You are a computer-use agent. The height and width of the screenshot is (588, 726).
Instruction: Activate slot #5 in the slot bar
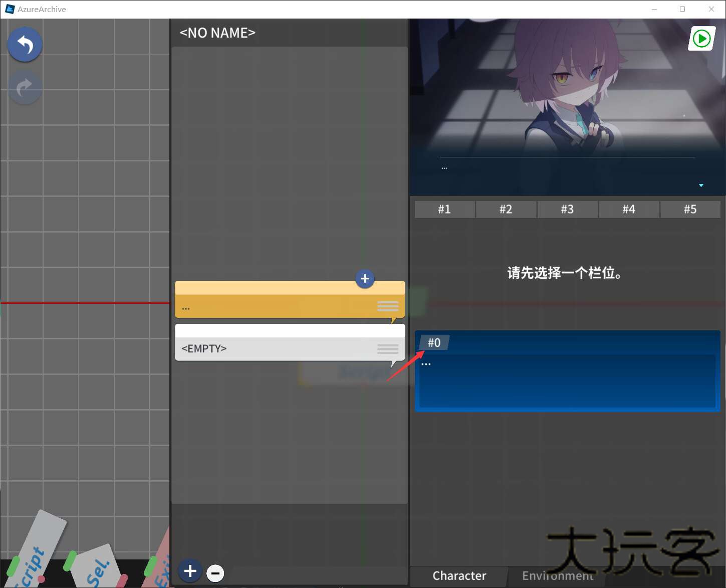(x=690, y=209)
